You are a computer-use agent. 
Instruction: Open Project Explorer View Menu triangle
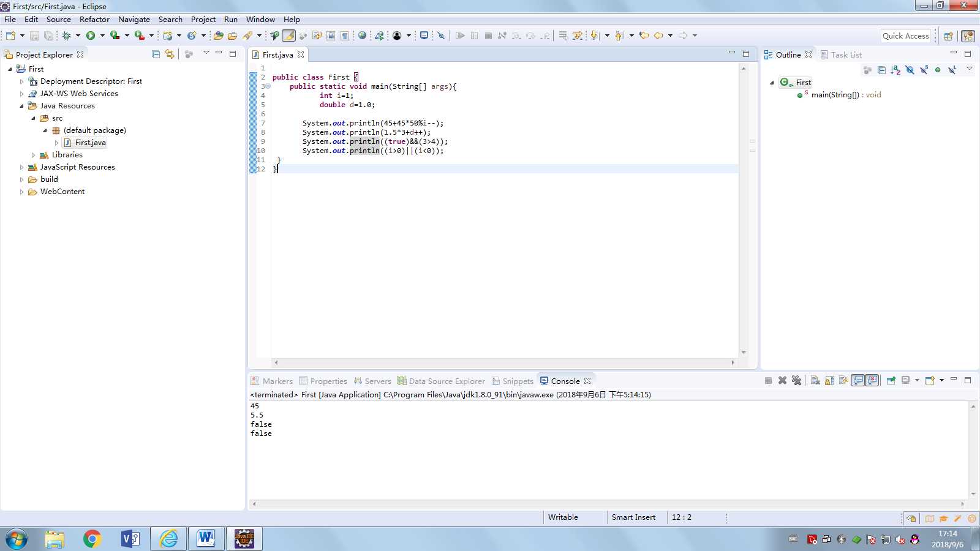click(x=206, y=53)
